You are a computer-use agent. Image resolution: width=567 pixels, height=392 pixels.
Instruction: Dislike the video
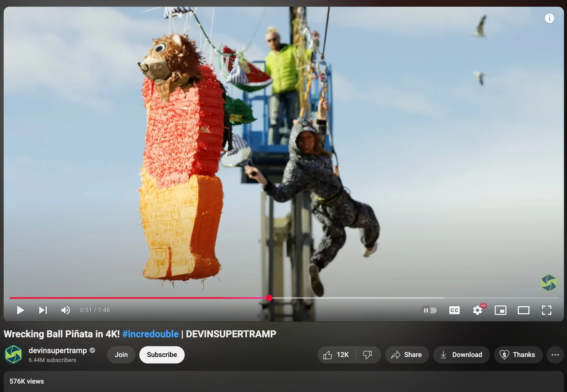[368, 355]
